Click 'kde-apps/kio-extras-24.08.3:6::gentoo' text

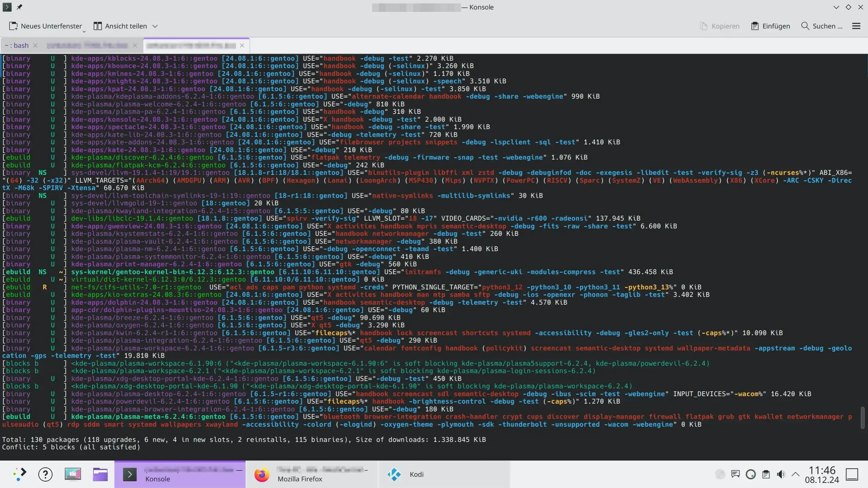pos(146,294)
